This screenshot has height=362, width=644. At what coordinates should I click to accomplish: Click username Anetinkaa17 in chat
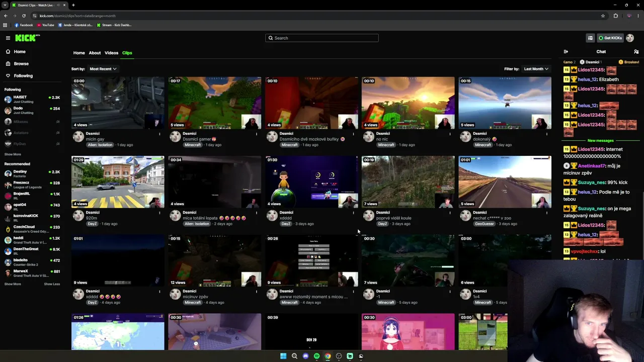(592, 166)
